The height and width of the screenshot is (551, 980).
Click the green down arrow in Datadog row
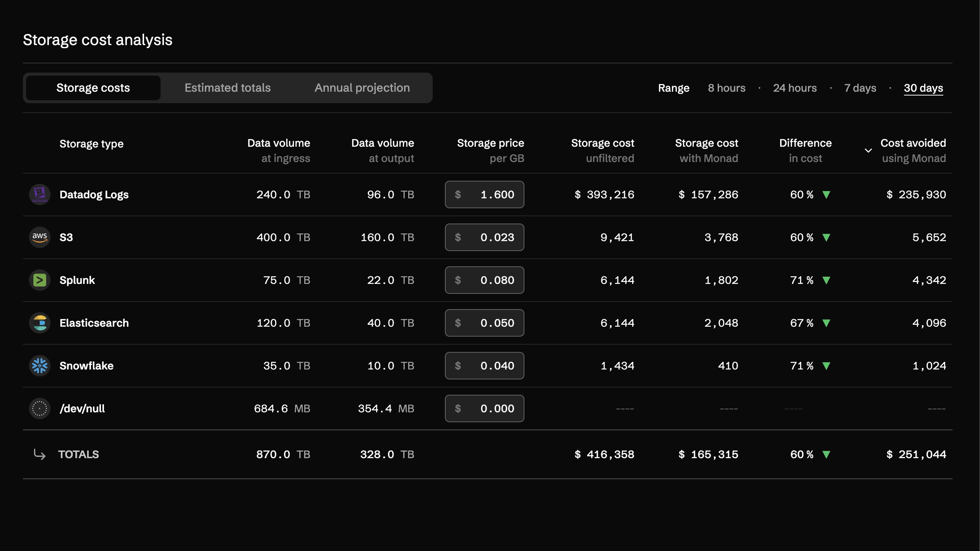click(x=826, y=195)
